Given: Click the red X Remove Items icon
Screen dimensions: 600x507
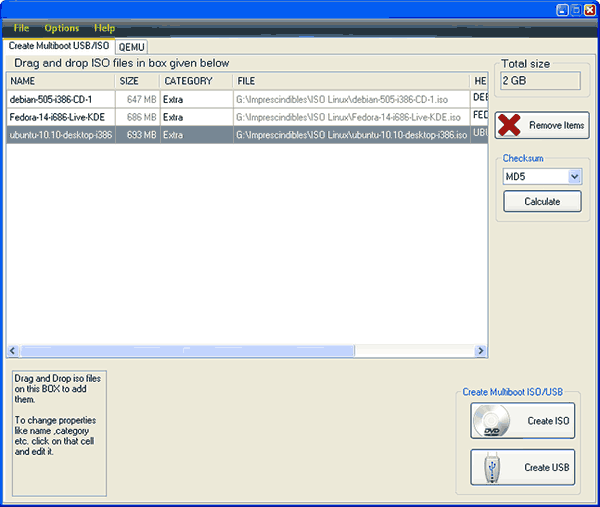Looking at the screenshot, I should tap(511, 126).
